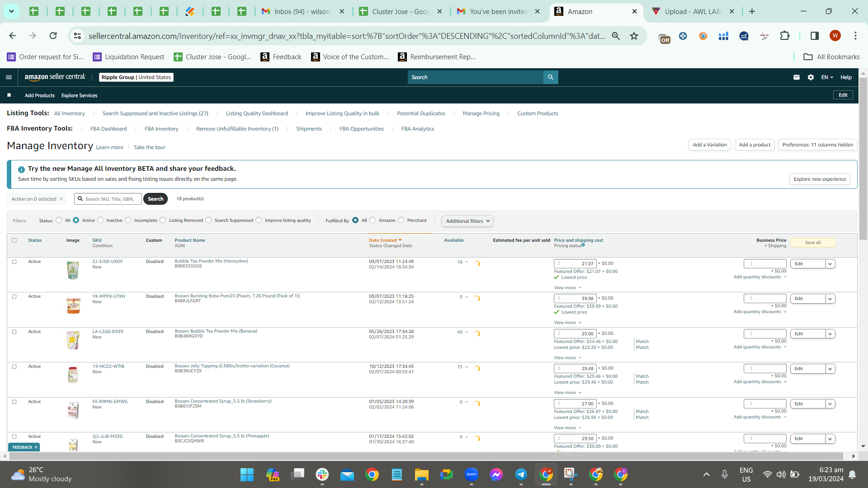The image size is (868, 488).
Task: Toggle the browser side panel icon
Action: tap(815, 36)
